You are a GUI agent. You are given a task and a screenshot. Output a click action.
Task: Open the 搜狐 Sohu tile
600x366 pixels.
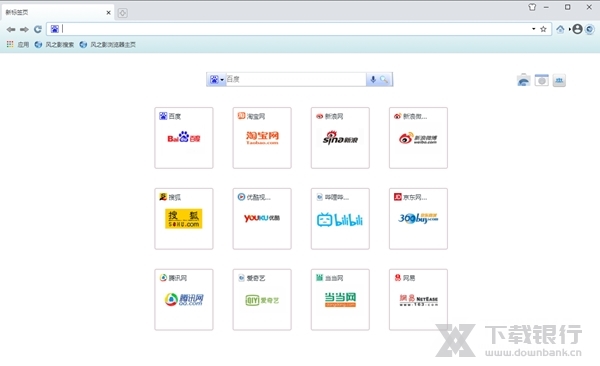coord(184,219)
